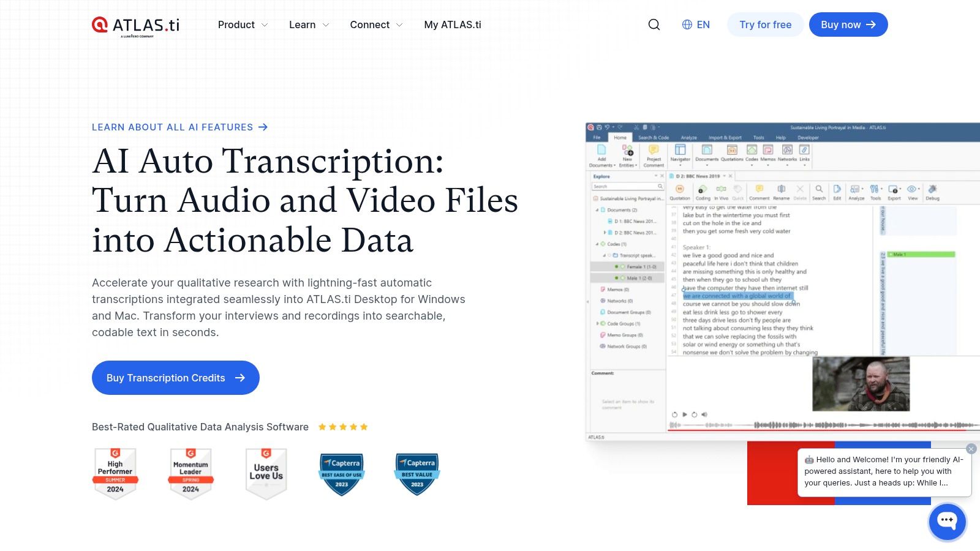Open the chat assistant bubble button

[947, 521]
